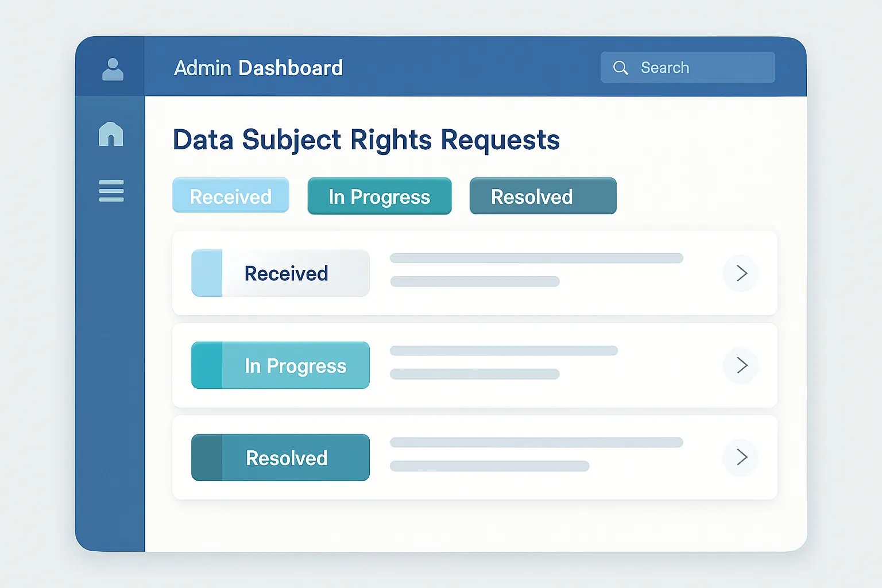The height and width of the screenshot is (588, 882).
Task: Select the teal In Progress color strip
Action: tap(207, 365)
